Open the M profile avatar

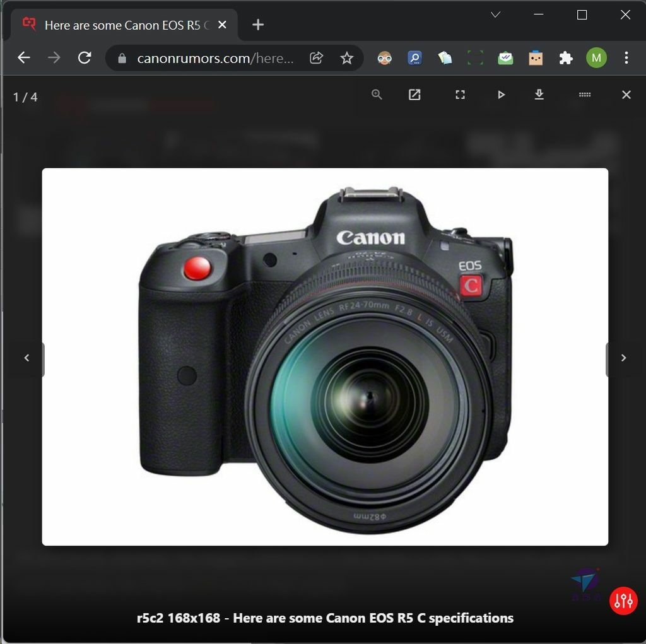click(596, 58)
